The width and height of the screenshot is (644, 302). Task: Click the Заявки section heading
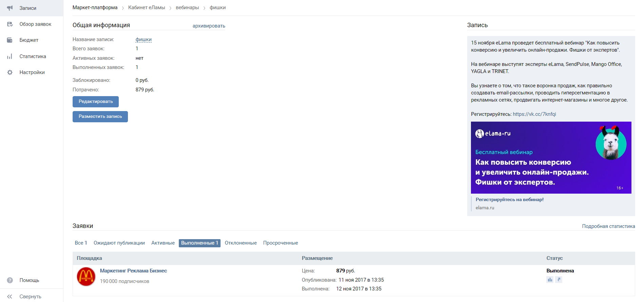coord(83,226)
